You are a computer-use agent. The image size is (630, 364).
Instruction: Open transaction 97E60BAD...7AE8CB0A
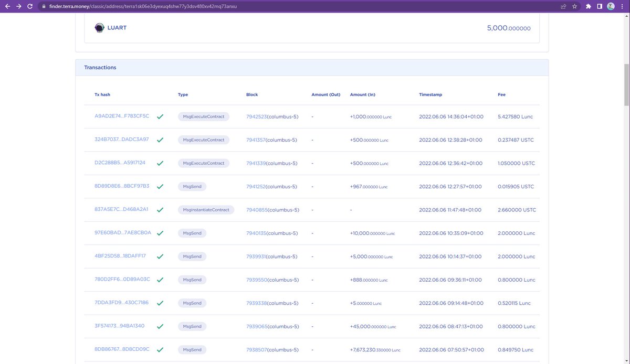(x=123, y=232)
